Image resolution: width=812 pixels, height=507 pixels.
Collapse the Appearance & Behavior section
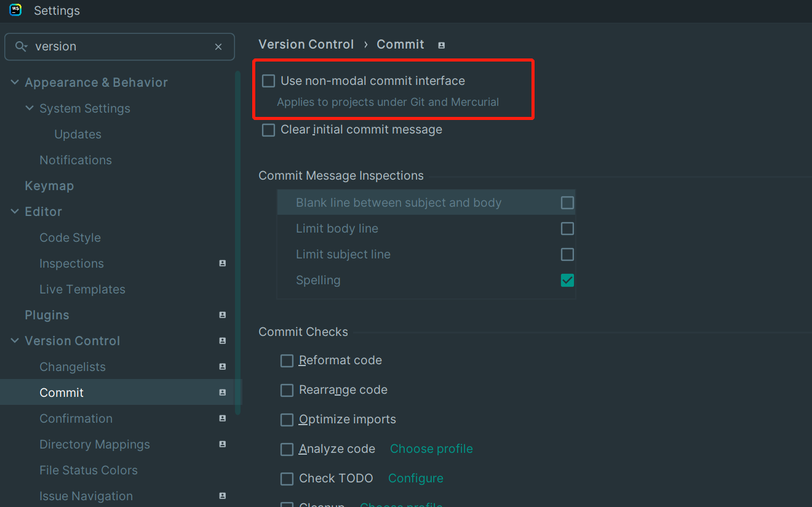[x=15, y=82]
